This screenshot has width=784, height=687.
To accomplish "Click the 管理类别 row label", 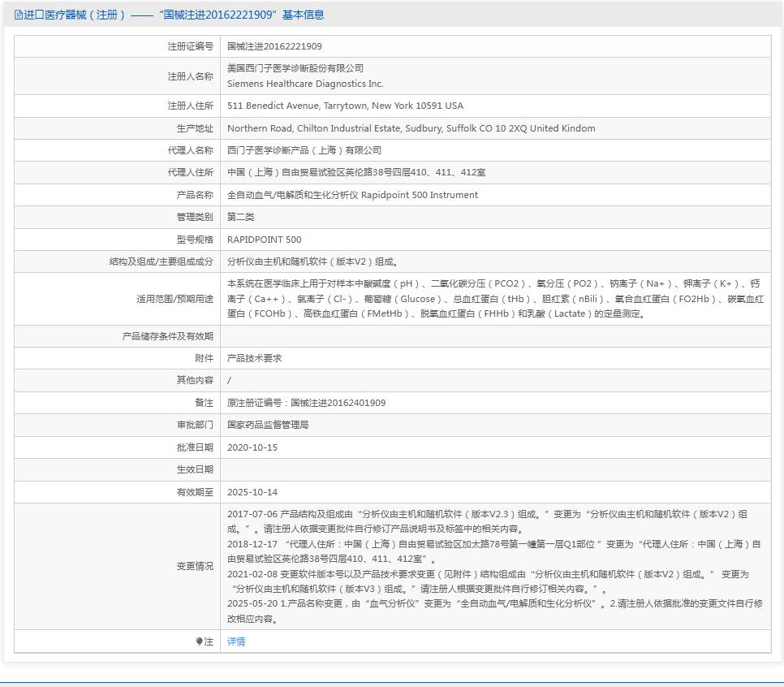I will pos(195,217).
